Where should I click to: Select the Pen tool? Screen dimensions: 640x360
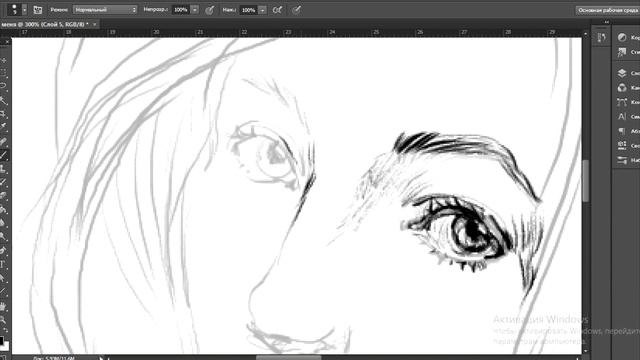coord(4,251)
